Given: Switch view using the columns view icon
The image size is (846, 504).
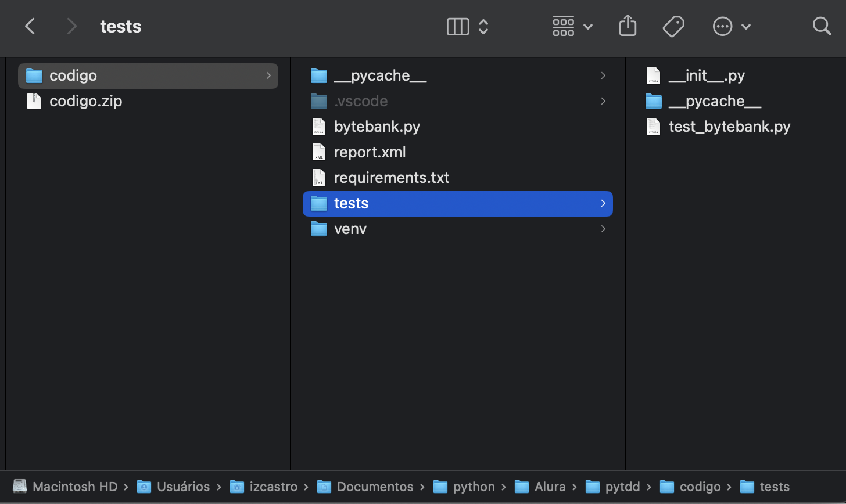Looking at the screenshot, I should (x=458, y=26).
